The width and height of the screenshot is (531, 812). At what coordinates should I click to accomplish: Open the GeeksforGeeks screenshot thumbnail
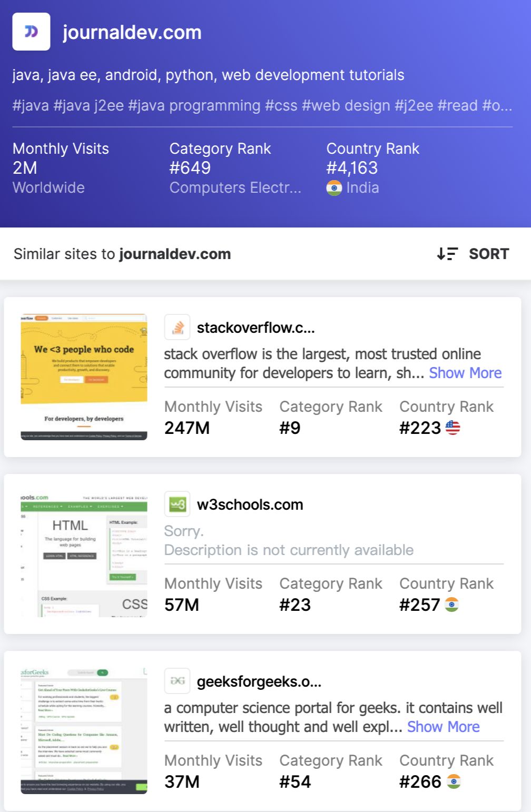84,731
